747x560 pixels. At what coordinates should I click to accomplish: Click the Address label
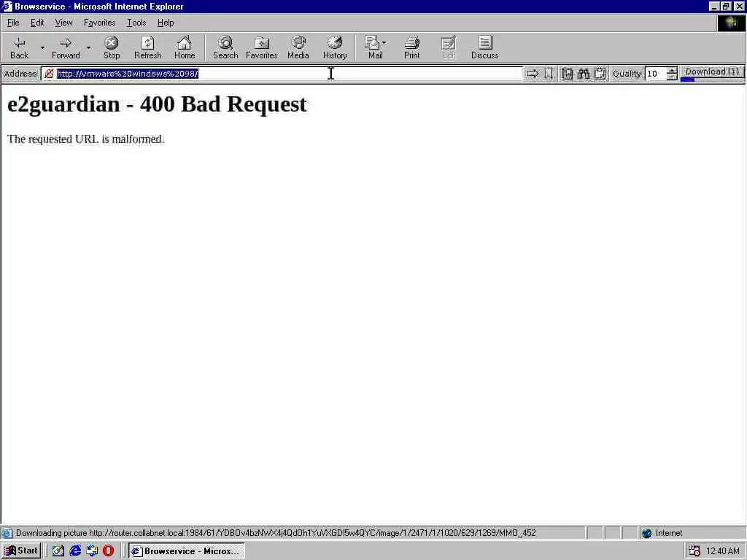click(x=20, y=74)
